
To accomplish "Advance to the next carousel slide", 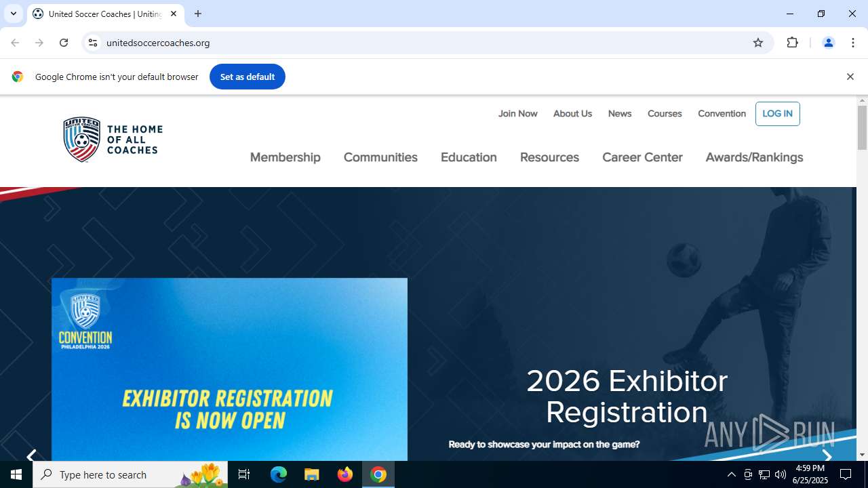I will 827,455.
